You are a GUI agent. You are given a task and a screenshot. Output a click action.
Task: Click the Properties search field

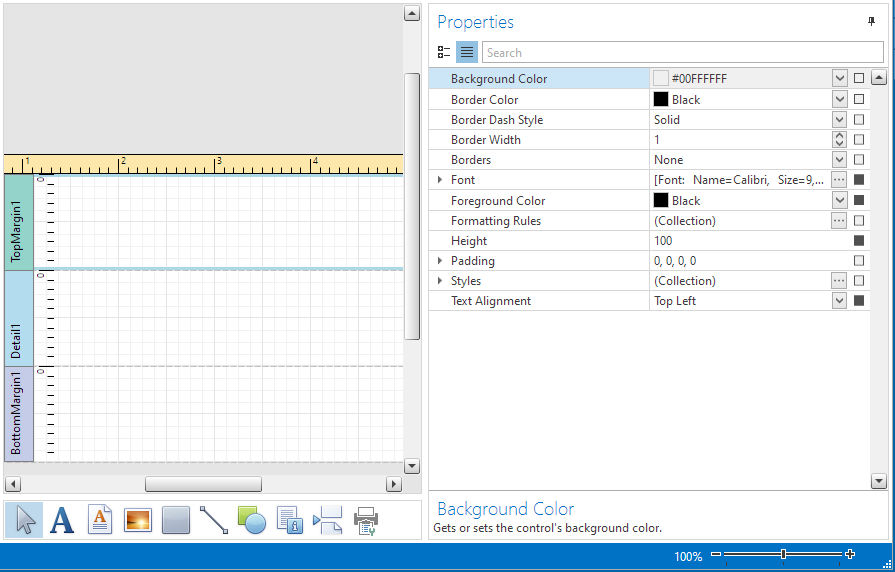pos(682,53)
